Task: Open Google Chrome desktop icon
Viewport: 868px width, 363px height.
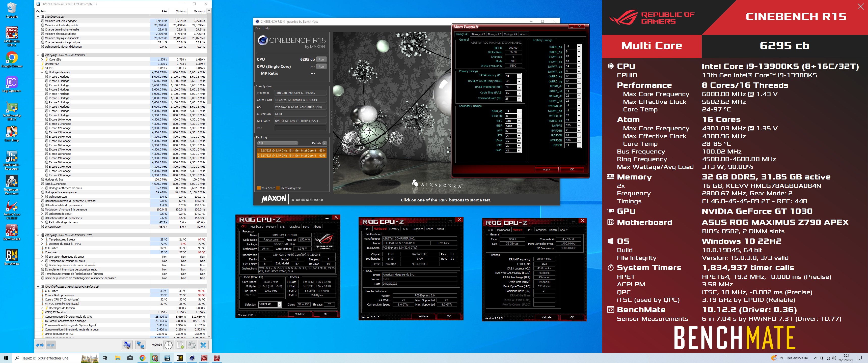Action: [12, 60]
